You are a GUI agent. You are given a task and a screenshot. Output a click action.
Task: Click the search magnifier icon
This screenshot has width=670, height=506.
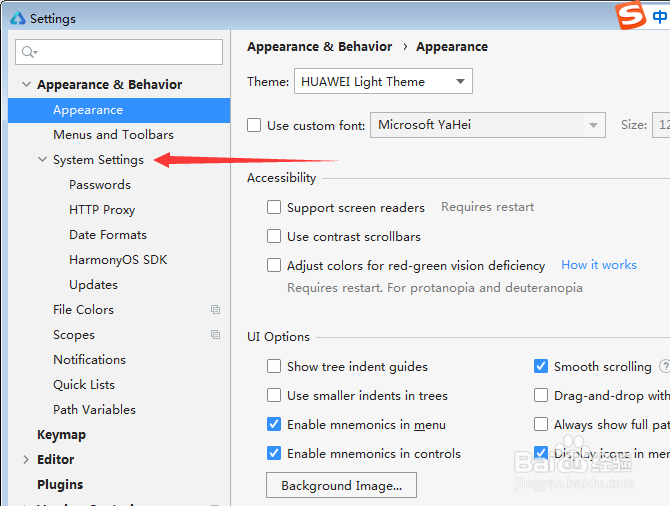pos(29,52)
